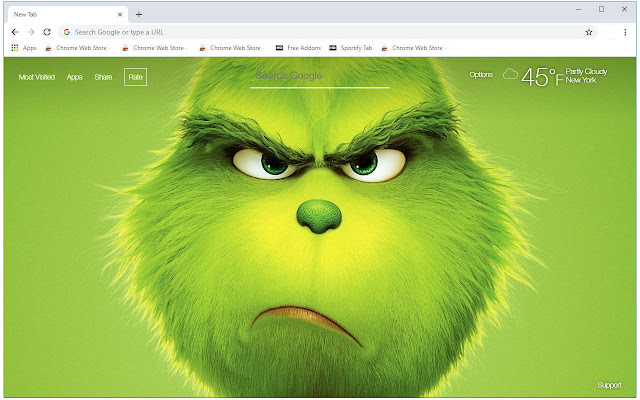The image size is (640, 400).
Task: Open Options link
Action: click(x=481, y=75)
